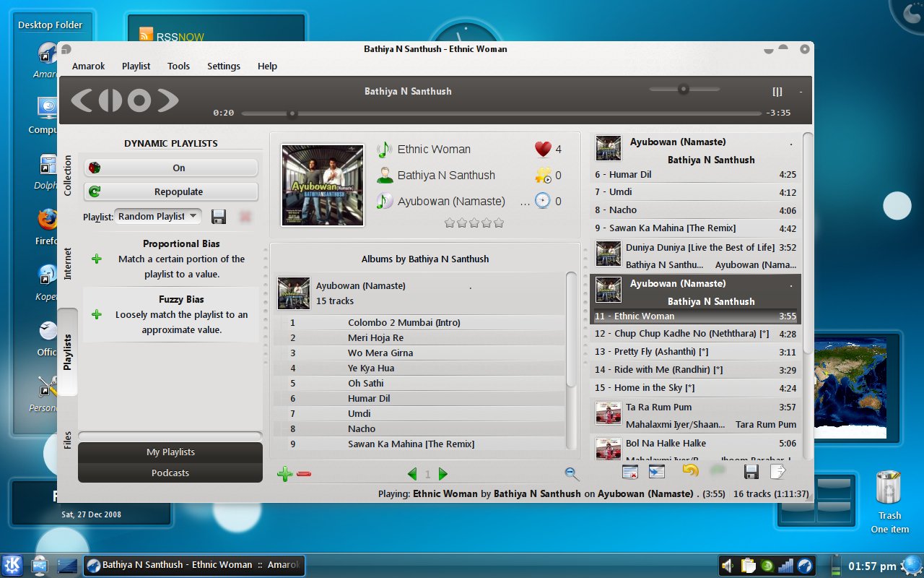Select 'Duniya Duniya' track in playlist

[x=695, y=256]
